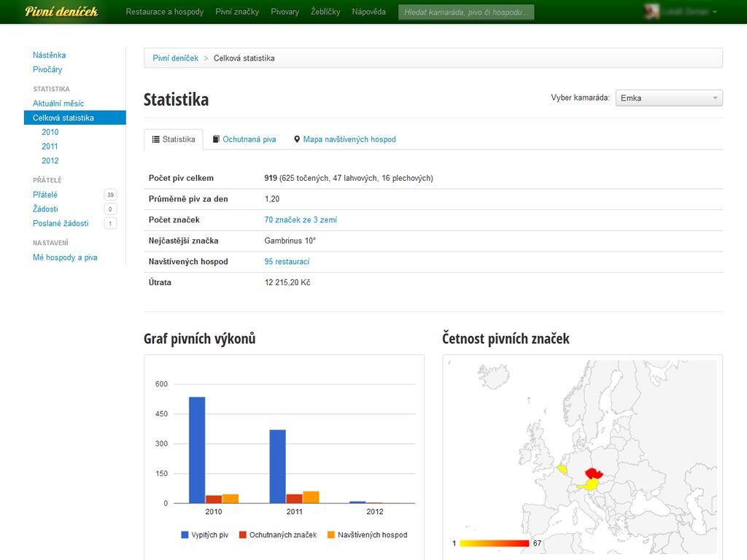747x560 pixels.
Task: Click the user avatar in top bar
Action: (x=652, y=12)
